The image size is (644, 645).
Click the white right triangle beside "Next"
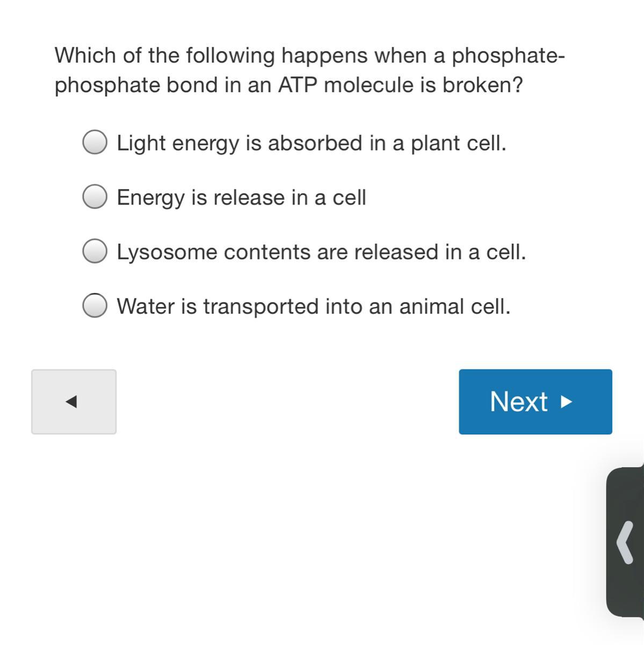[x=566, y=402]
